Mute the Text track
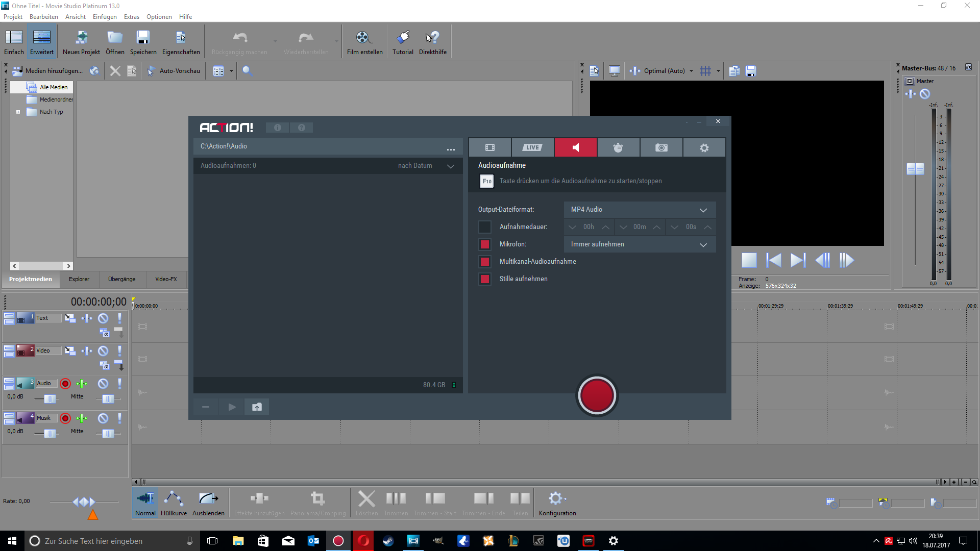This screenshot has width=980, height=551. pyautogui.click(x=103, y=318)
